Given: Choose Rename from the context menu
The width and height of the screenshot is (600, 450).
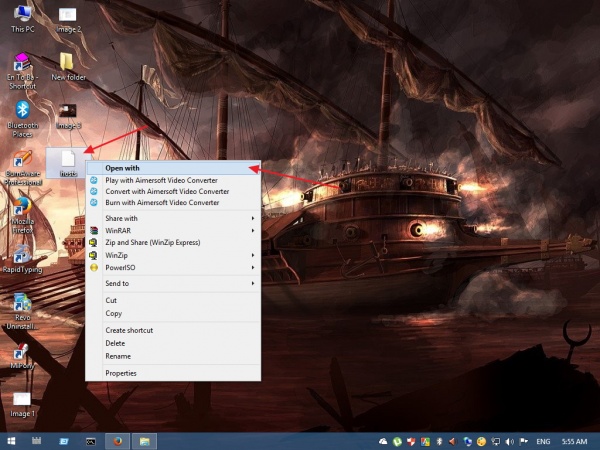Looking at the screenshot, I should 173,356.
